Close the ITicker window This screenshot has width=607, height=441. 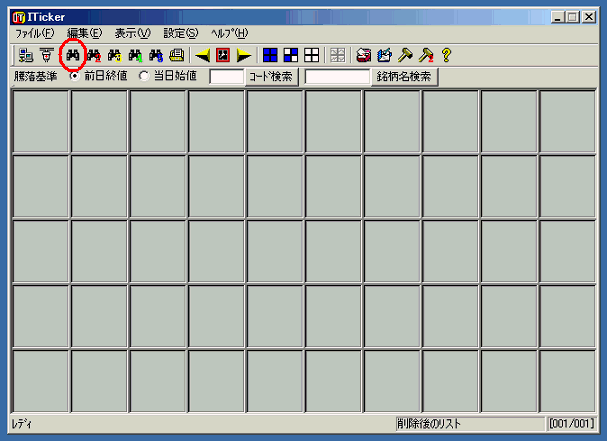coord(589,17)
